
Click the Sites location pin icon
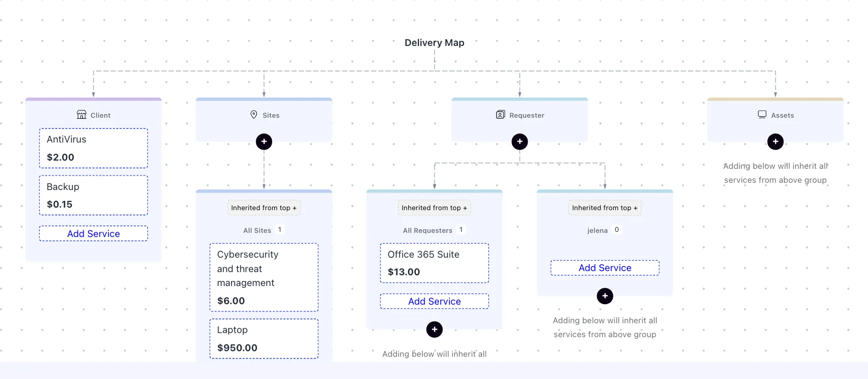point(254,115)
